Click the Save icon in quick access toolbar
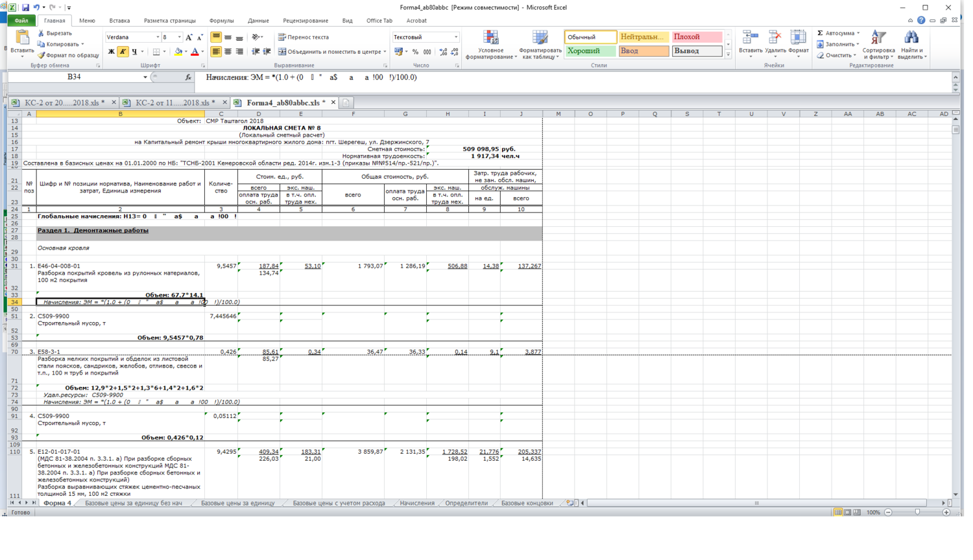The height and width of the screenshot is (560, 973). (x=25, y=7)
